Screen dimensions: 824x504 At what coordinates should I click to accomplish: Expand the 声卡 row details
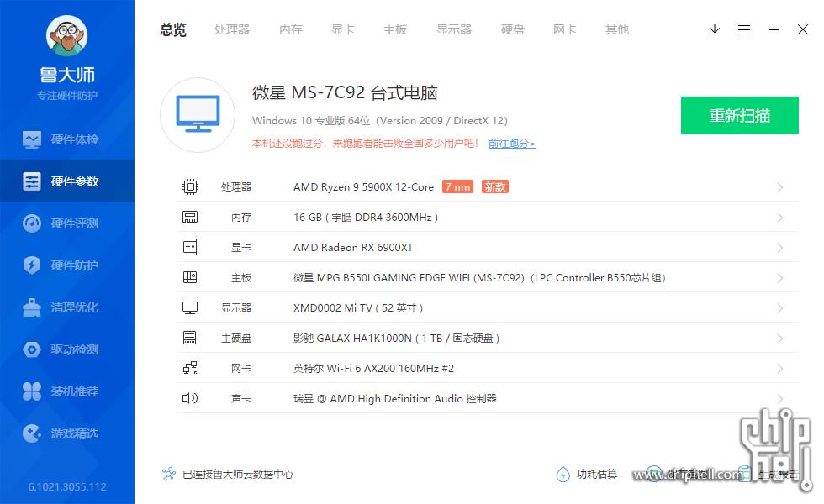[780, 398]
